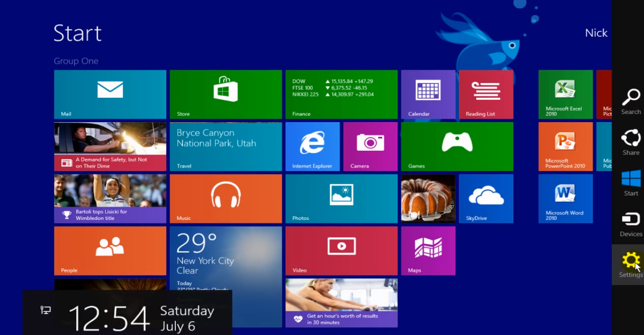Open the Maps tile

(x=428, y=251)
